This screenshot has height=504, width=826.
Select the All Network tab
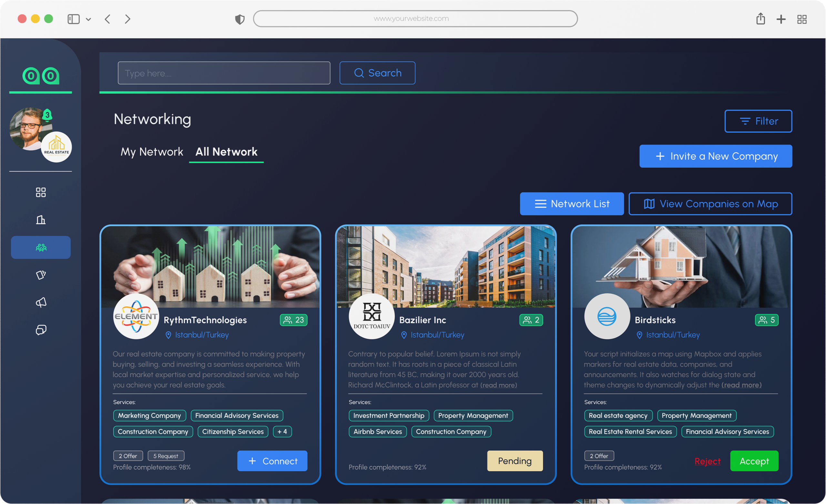[x=227, y=152]
